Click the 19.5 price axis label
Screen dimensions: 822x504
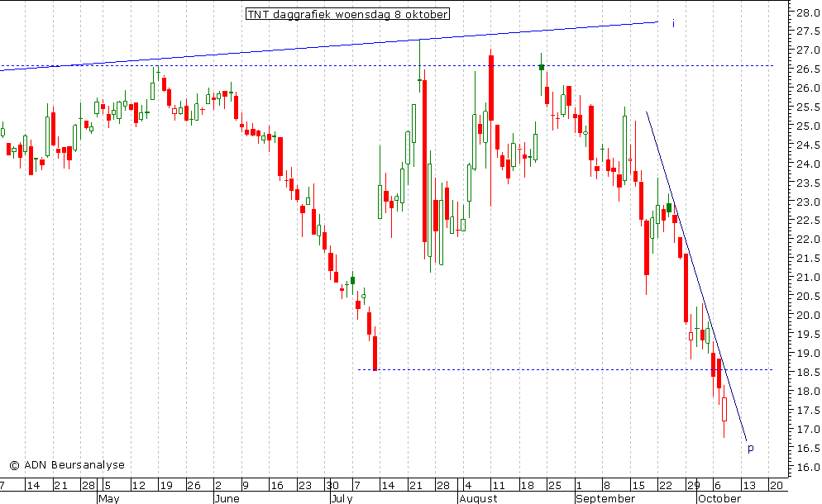(808, 335)
